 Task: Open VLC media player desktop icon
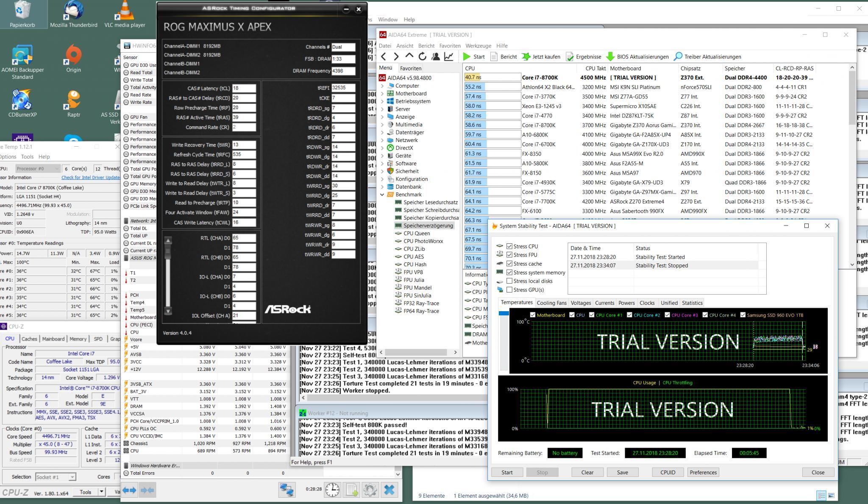(125, 14)
